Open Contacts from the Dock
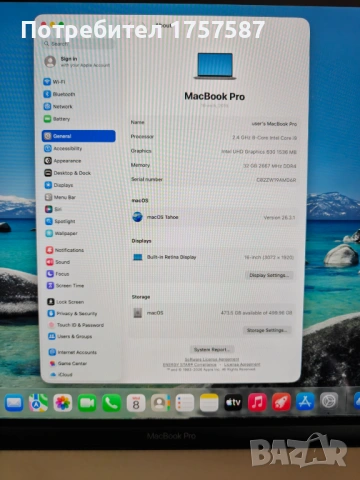Image resolution: width=360 pixels, height=480 pixels. 160,403
